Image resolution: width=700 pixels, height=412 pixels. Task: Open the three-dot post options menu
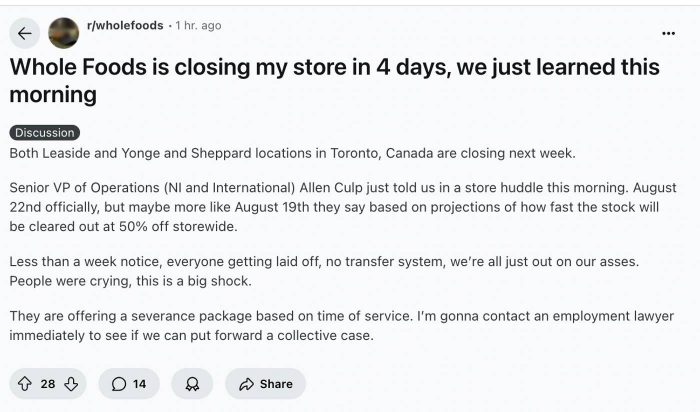[668, 33]
